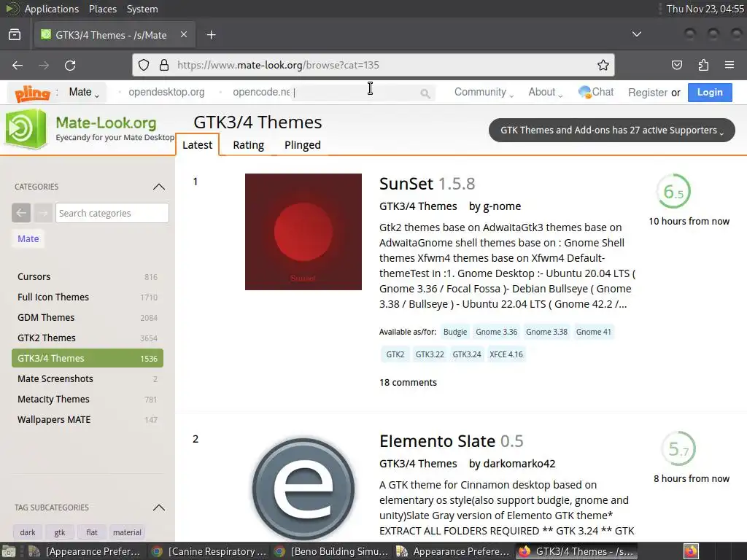Open Elemento Slate theme title
The width and height of the screenshot is (747, 560).
pyautogui.click(x=437, y=441)
